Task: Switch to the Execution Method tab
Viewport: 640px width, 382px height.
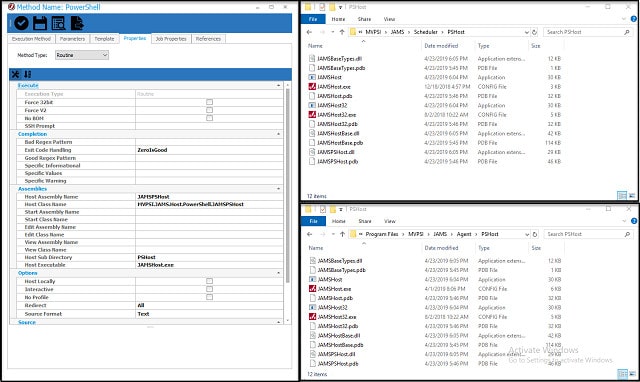Action: [x=31, y=39]
